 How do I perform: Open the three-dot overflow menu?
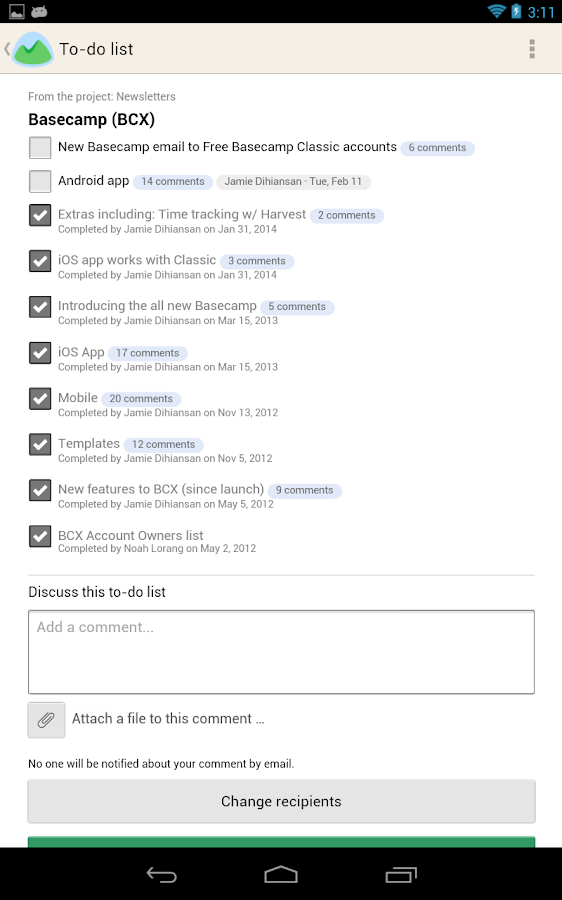coord(532,49)
